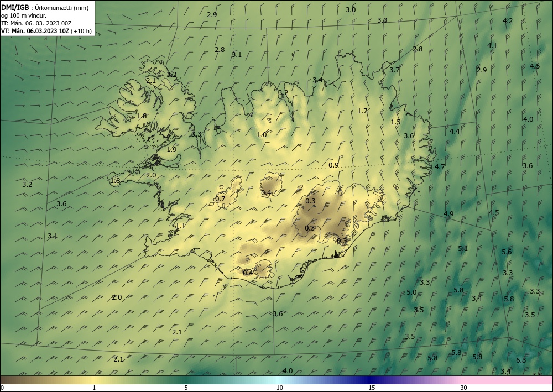The width and height of the screenshot is (553, 392).
Task: Click the "og 100 m vindur." legend line
Action: click(24, 15)
